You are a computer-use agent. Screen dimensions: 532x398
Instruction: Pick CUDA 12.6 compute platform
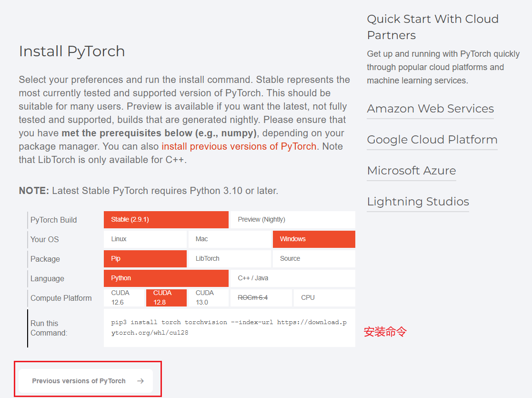(124, 298)
